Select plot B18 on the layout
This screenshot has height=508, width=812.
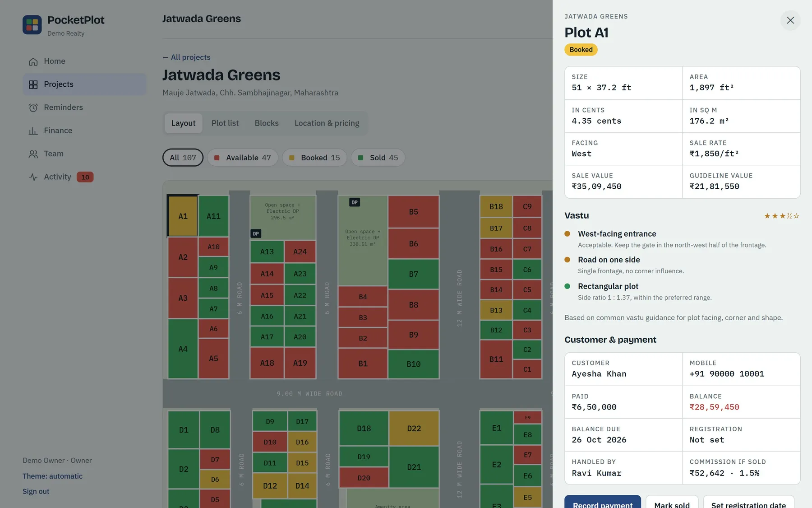[496, 206]
